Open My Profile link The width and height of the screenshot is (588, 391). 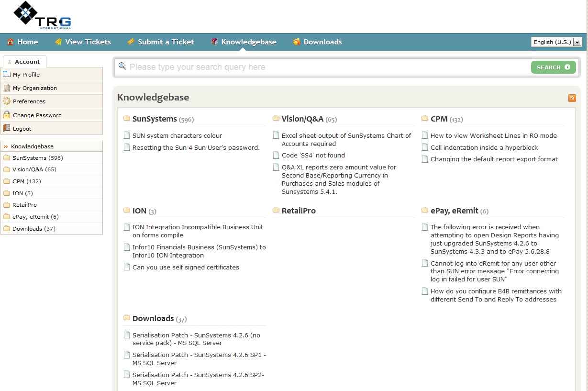point(26,75)
